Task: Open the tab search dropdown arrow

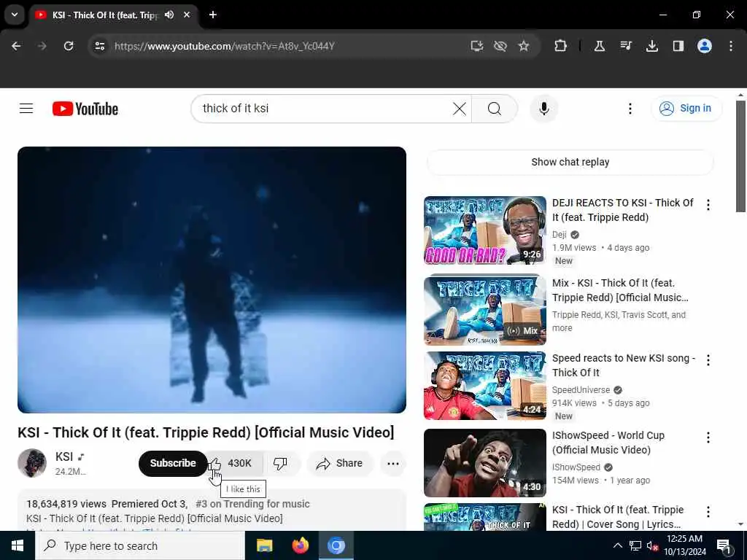Action: click(15, 15)
